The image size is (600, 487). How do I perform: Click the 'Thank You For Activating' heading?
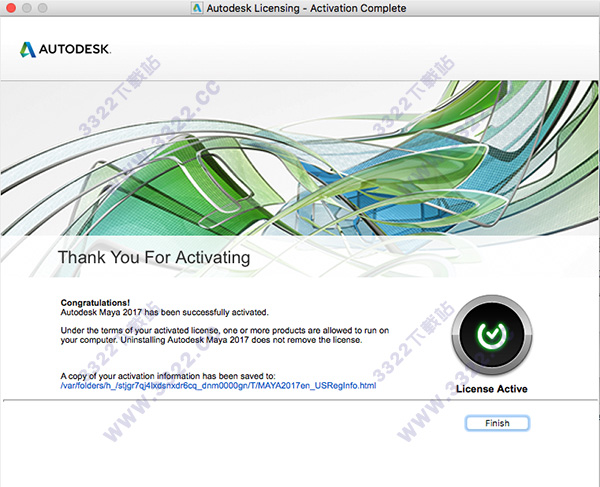tap(154, 257)
